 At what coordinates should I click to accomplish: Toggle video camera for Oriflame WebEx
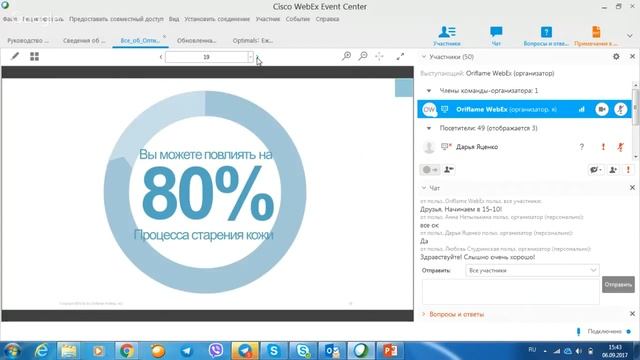pyautogui.click(x=602, y=109)
